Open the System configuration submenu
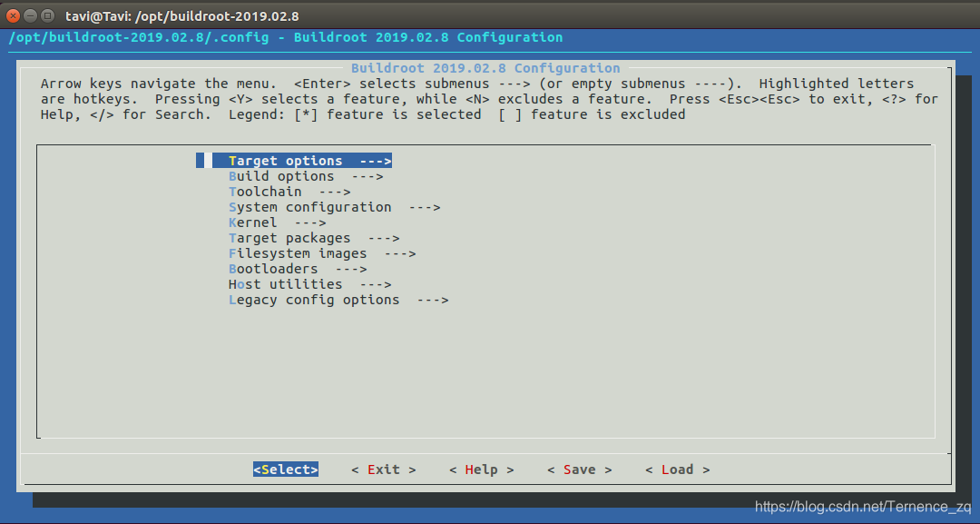Viewport: 980px width, 524px height. click(x=334, y=207)
